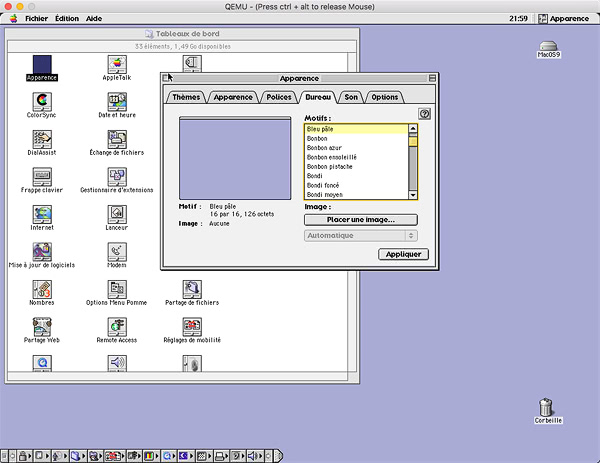Open the Automatique positioning dropdown
The image size is (600, 463).
click(361, 235)
